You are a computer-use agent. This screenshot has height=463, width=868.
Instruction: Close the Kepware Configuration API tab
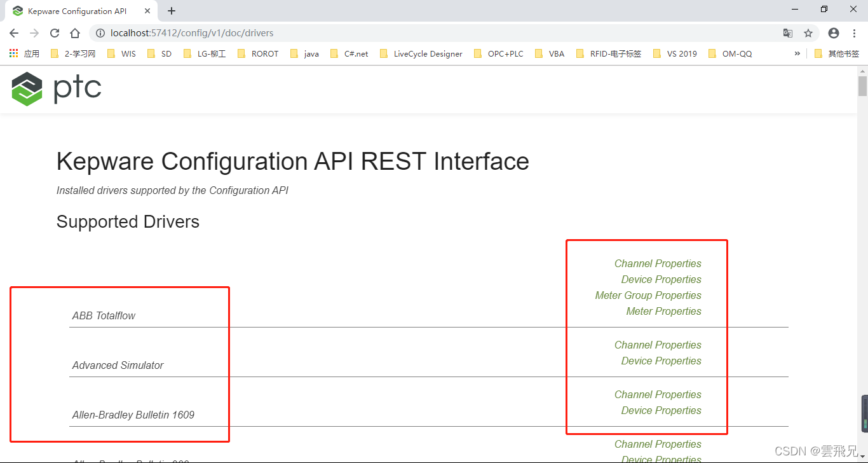[147, 11]
